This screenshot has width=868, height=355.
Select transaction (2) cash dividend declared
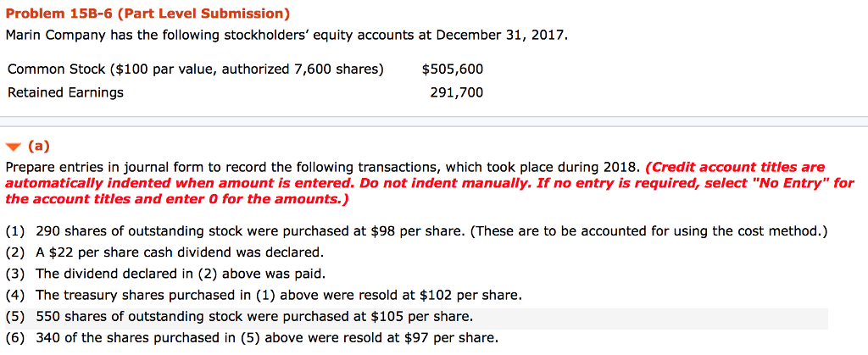pos(178,252)
